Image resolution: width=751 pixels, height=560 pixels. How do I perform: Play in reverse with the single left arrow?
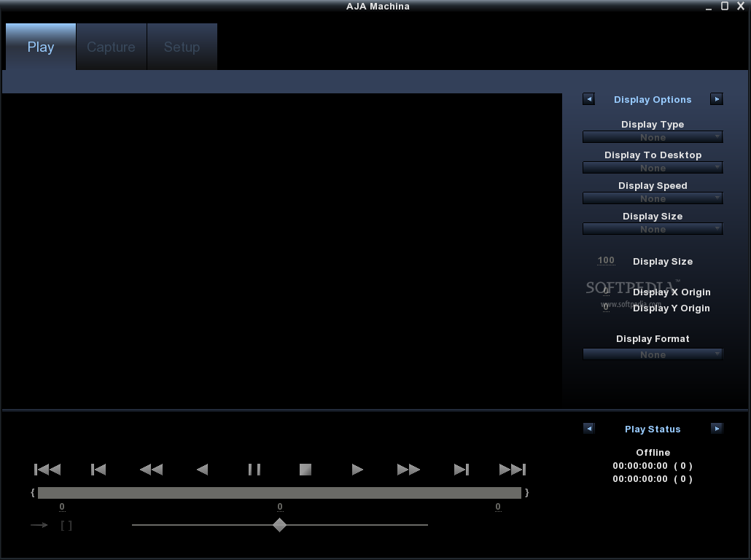coord(203,470)
